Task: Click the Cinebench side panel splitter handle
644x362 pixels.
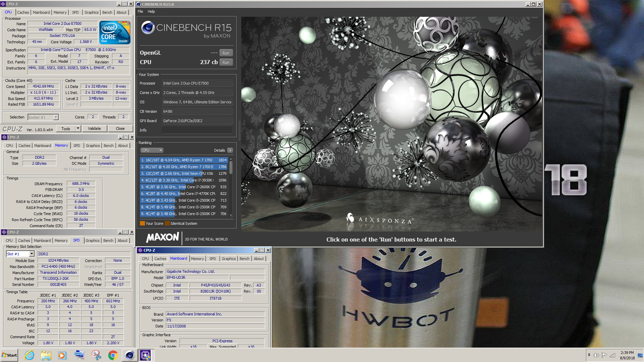Action: pos(239,131)
